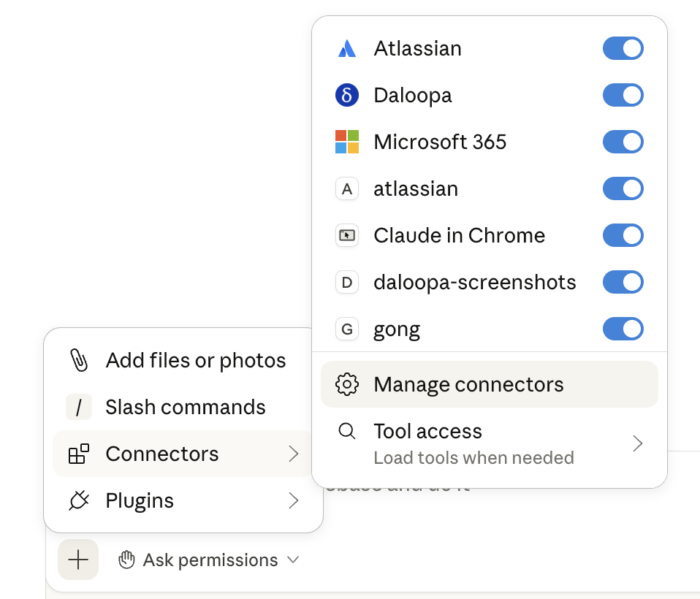Click the Claude in Chrome icon
The height and width of the screenshot is (599, 700).
346,235
